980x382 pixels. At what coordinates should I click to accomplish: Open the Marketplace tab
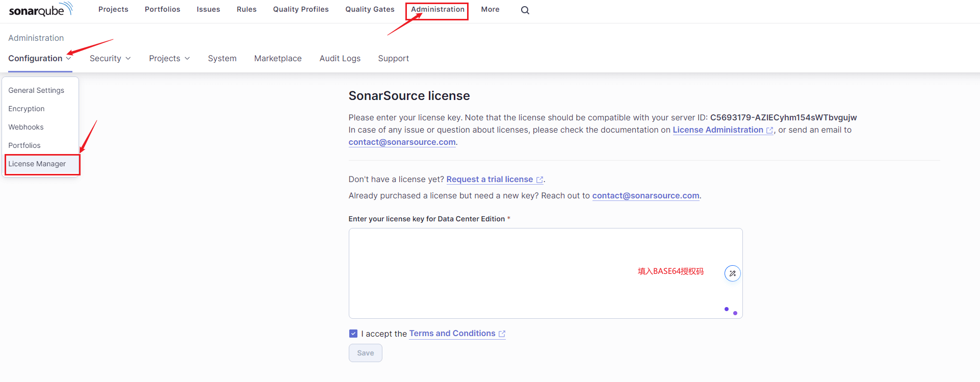[x=278, y=58]
